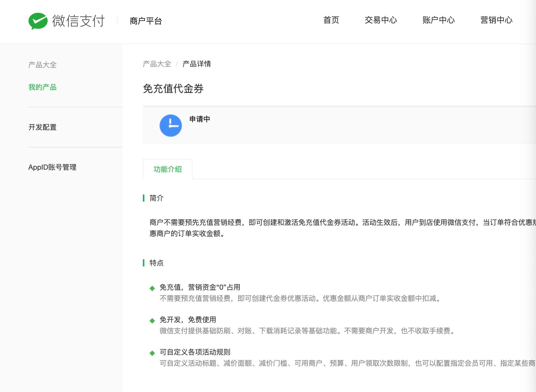Click 产品大全 in the left sidebar

pyautogui.click(x=42, y=65)
